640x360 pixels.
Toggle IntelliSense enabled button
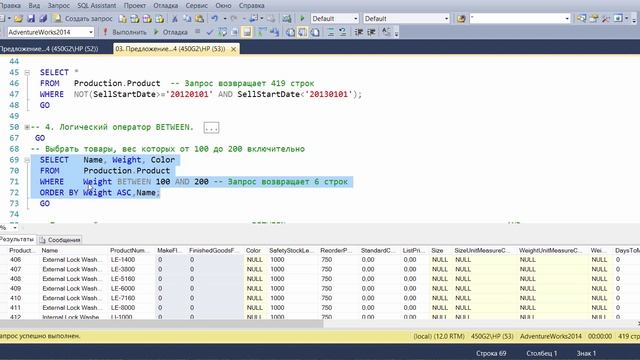coord(247,32)
